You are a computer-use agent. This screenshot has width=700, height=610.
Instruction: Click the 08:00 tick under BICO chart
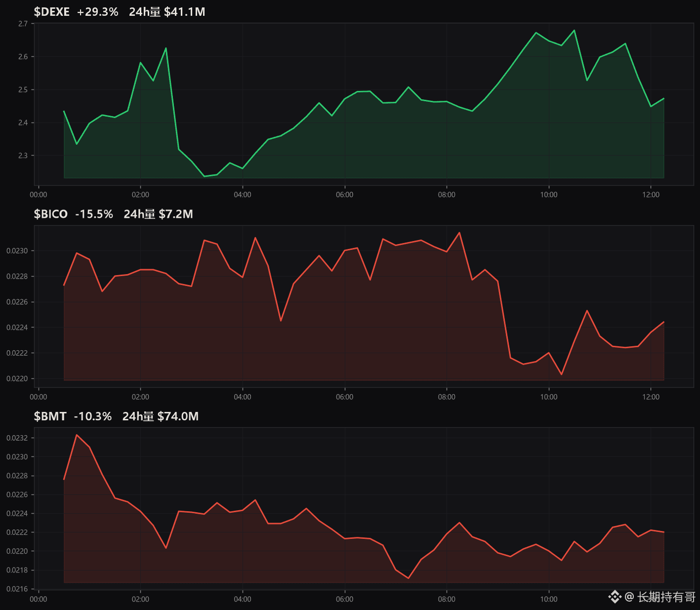[x=447, y=397]
